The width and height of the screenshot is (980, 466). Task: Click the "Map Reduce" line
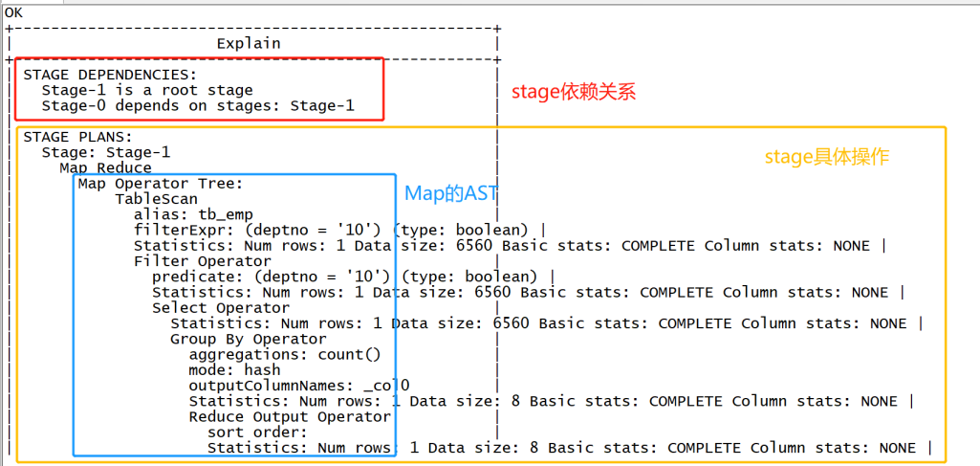pos(105,168)
